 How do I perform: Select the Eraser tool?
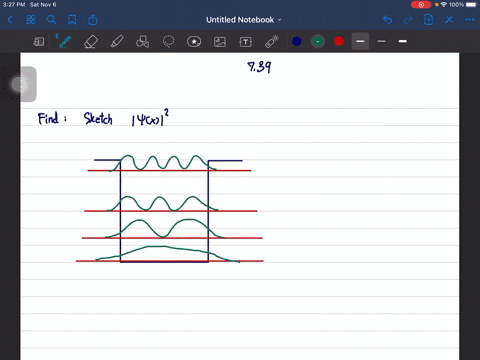pyautogui.click(x=91, y=42)
